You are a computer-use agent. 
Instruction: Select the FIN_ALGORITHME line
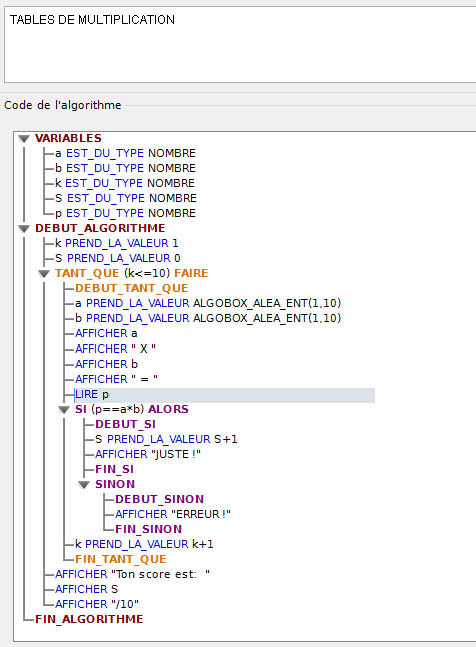tap(89, 619)
